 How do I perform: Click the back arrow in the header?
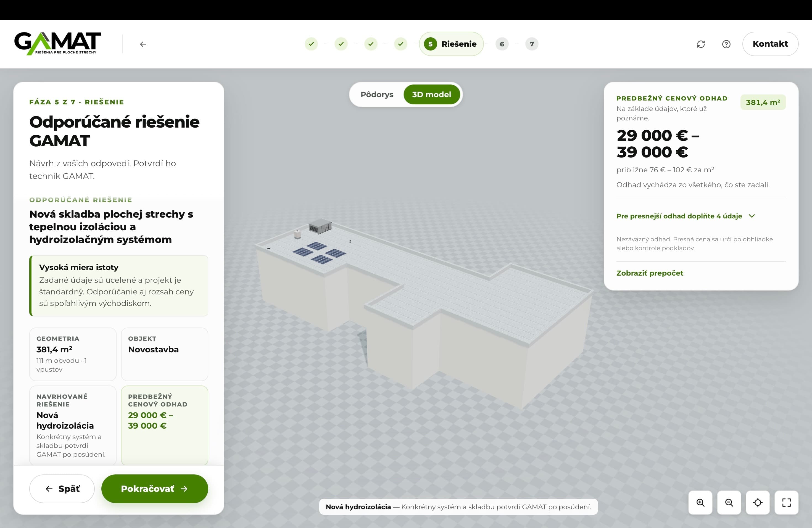pyautogui.click(x=143, y=44)
